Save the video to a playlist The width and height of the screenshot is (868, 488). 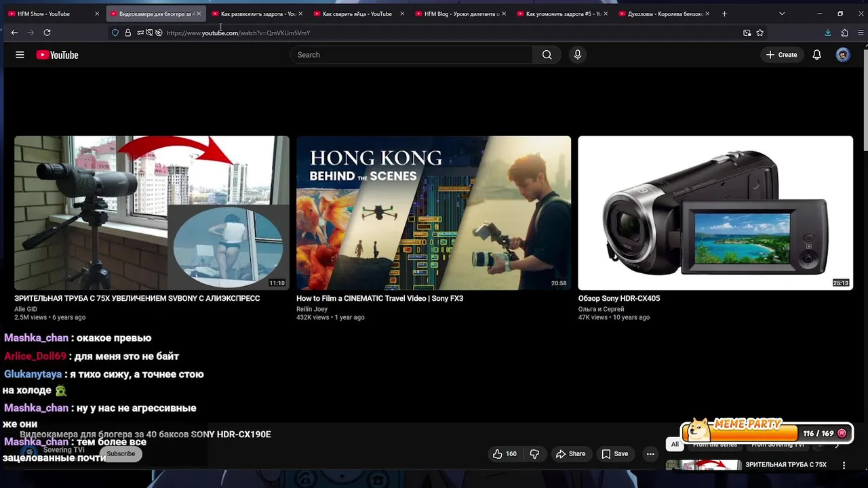click(614, 454)
